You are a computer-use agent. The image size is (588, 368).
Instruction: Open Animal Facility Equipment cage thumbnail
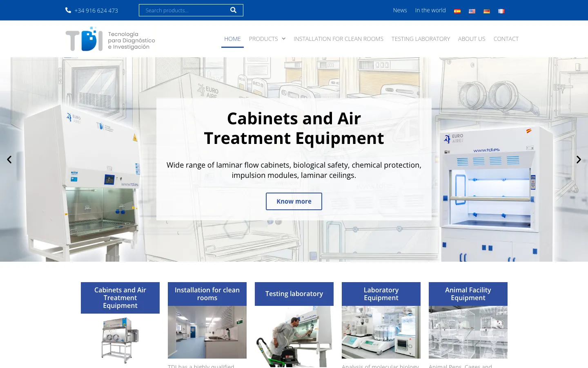(468, 332)
